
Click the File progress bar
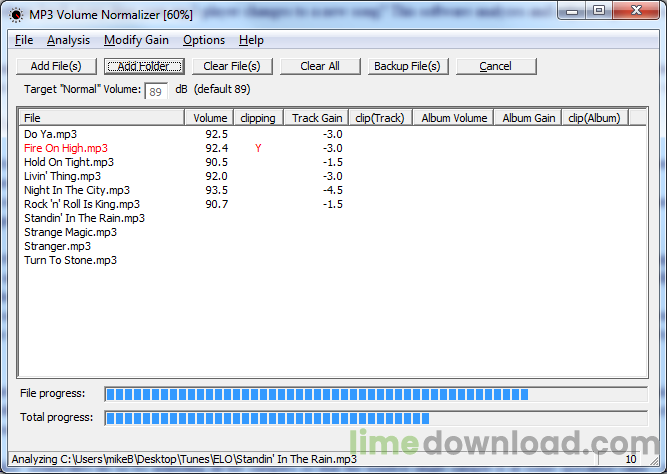pyautogui.click(x=376, y=394)
